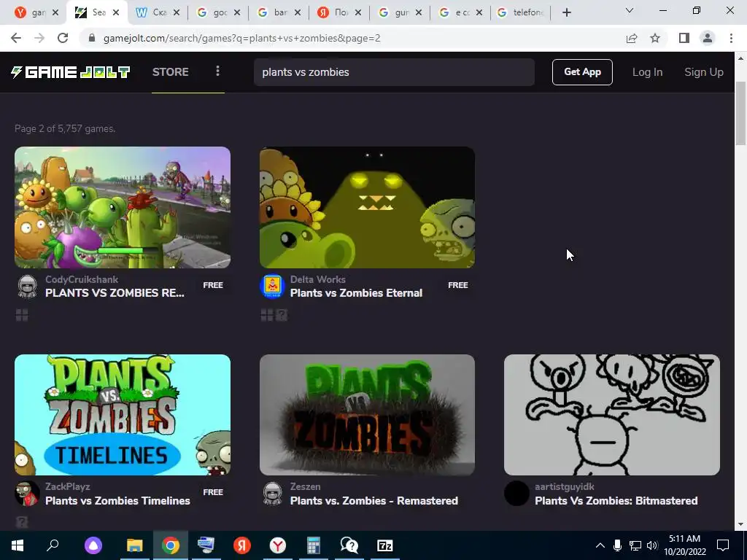
Task: Reload the page
Action: click(63, 38)
